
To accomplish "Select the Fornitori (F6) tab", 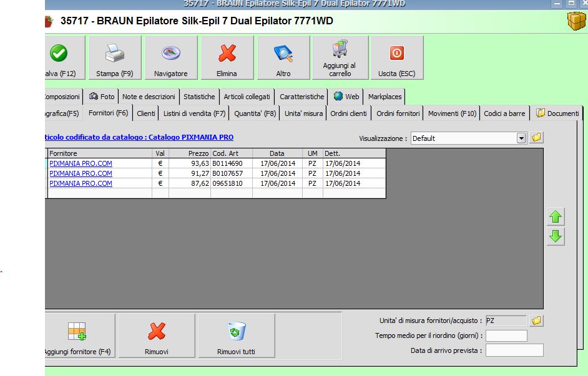I will click(x=108, y=113).
